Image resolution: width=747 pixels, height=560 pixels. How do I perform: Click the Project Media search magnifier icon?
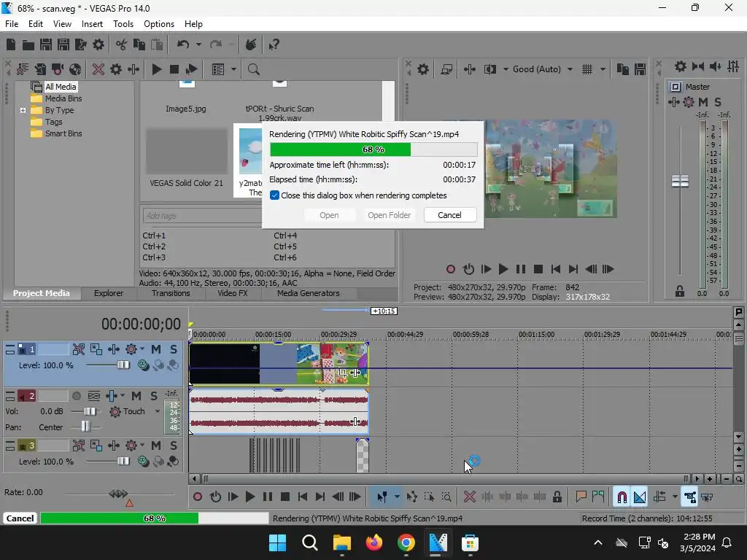pyautogui.click(x=253, y=69)
